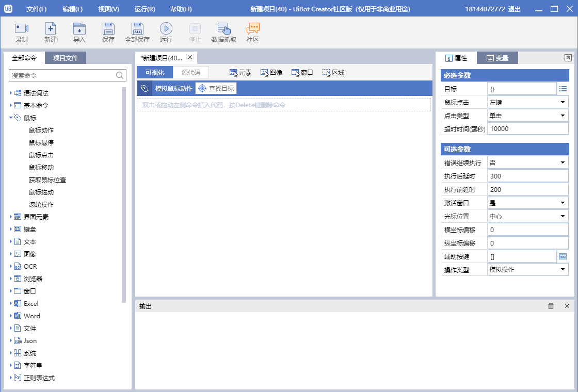Open the 社区 community icon
The width and height of the screenshot is (578, 392).
[253, 28]
